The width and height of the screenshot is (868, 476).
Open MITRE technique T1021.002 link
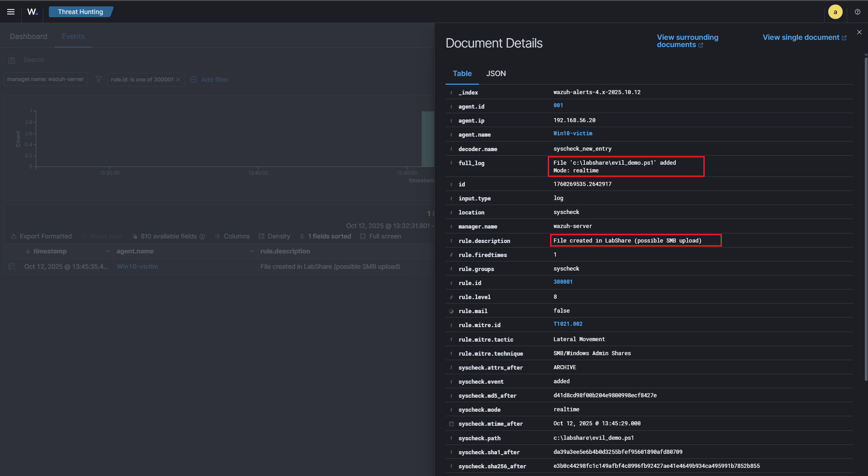[568, 324]
